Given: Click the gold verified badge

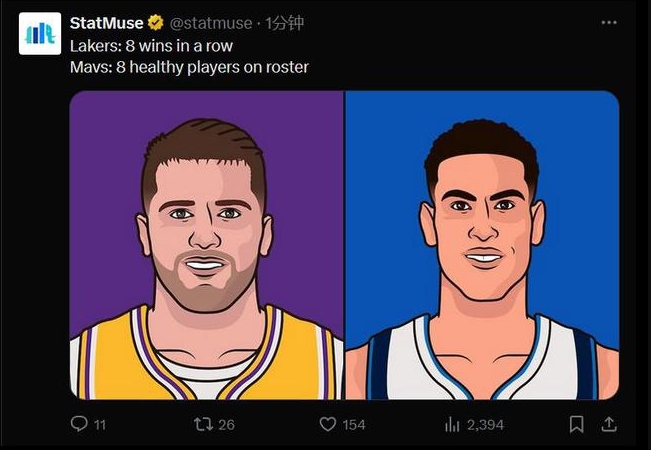Looking at the screenshot, I should click(156, 23).
